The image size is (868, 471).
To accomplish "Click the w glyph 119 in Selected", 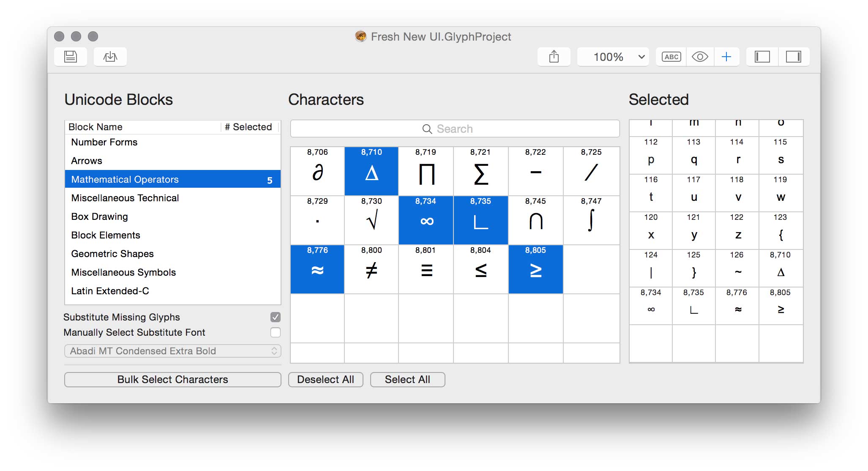I will [x=781, y=193].
